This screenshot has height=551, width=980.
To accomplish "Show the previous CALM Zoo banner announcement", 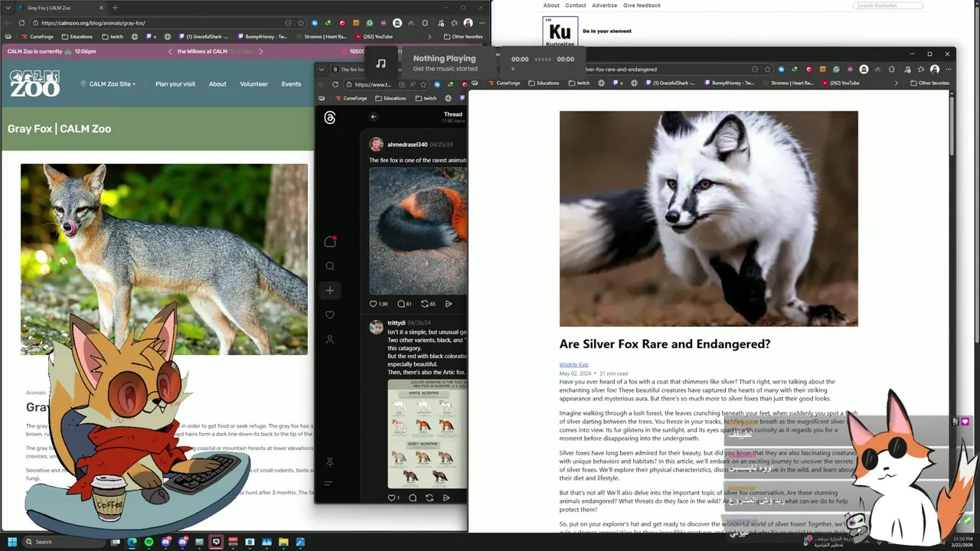I will pos(170,51).
